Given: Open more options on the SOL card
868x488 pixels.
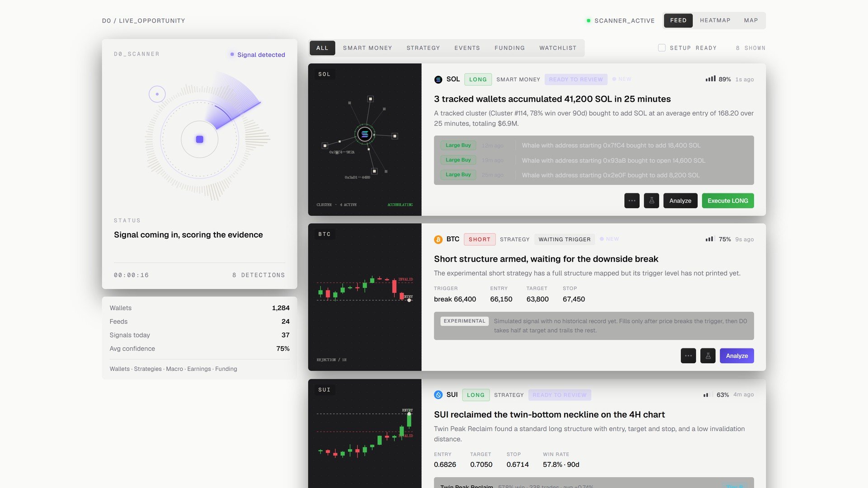Looking at the screenshot, I should (x=632, y=201).
